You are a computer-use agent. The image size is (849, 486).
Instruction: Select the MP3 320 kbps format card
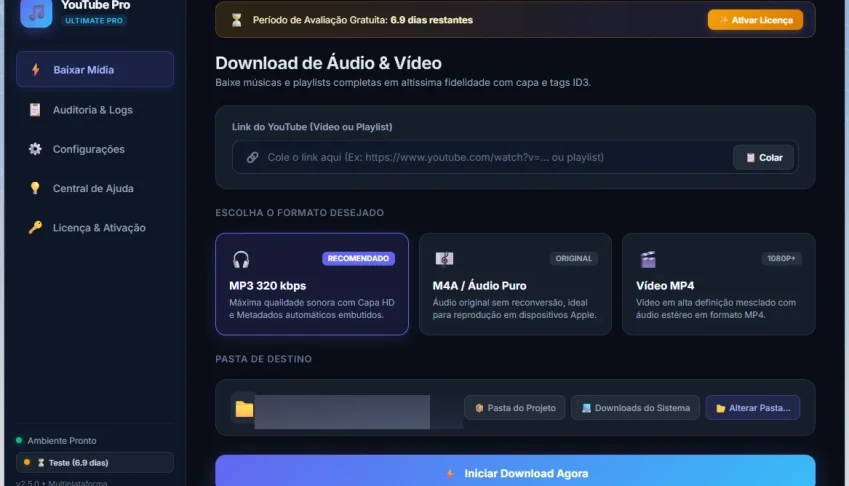312,284
